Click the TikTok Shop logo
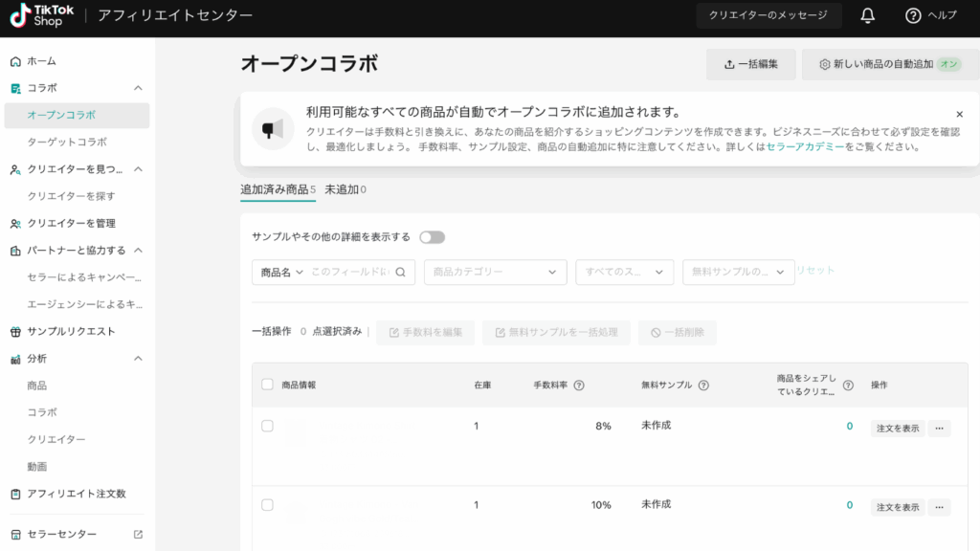Screen dimensions: 980x551 [42, 16]
